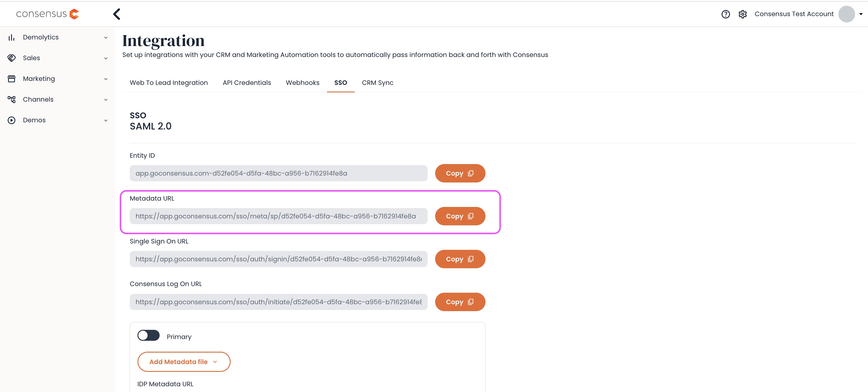
Task: Open the Add Metadata file dropdown
Action: click(x=184, y=362)
